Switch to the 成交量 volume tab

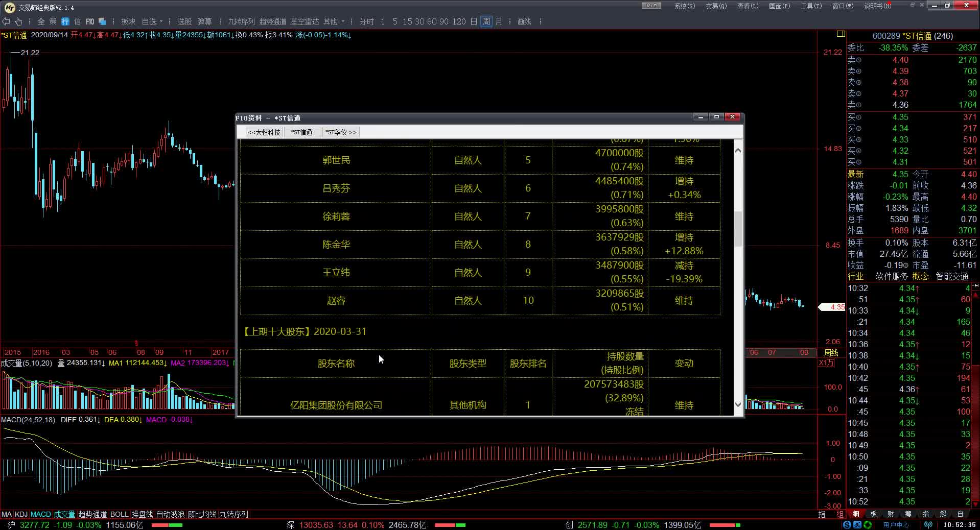click(x=64, y=514)
